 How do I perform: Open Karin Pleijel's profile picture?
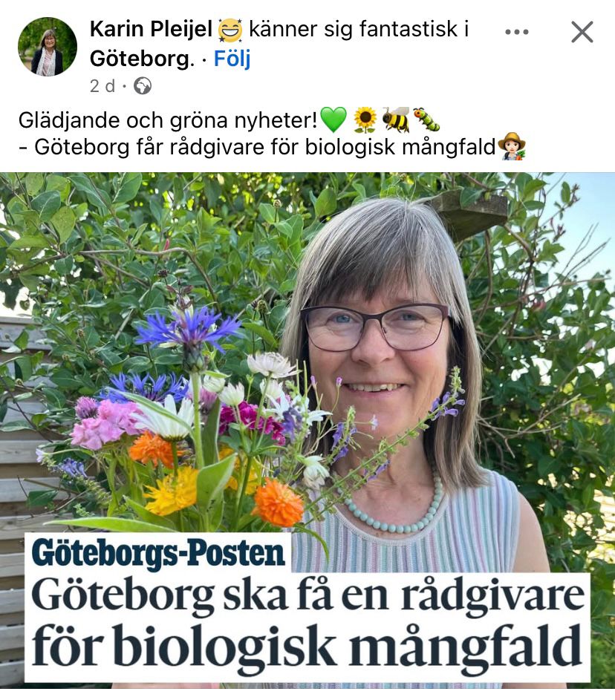point(48,47)
